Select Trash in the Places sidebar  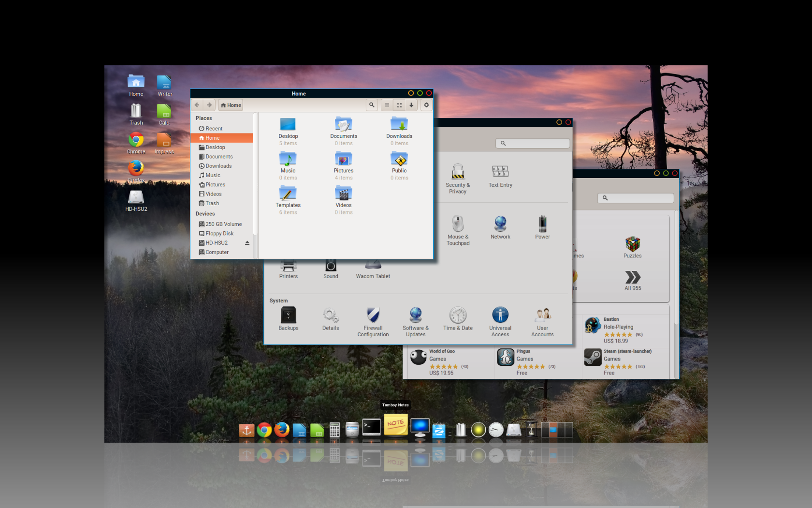[212, 204]
